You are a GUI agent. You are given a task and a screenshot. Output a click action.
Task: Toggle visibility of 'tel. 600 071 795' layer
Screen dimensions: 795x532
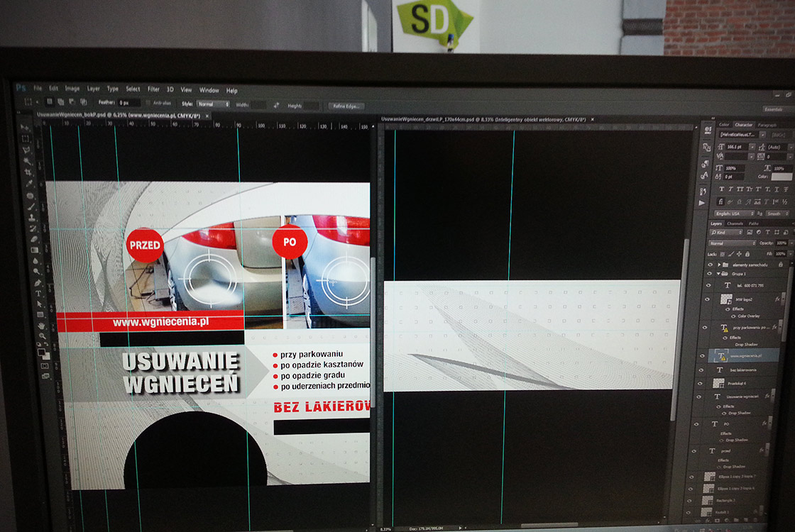pos(708,285)
